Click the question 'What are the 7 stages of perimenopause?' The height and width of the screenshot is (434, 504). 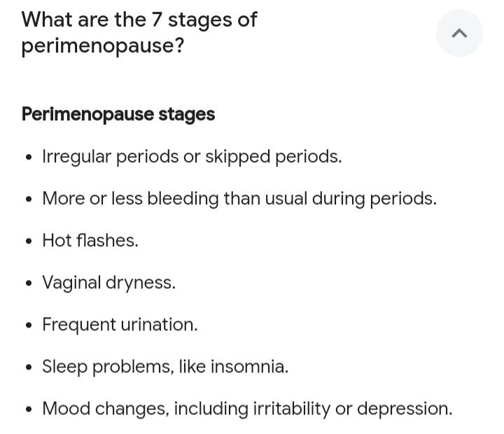click(x=139, y=32)
